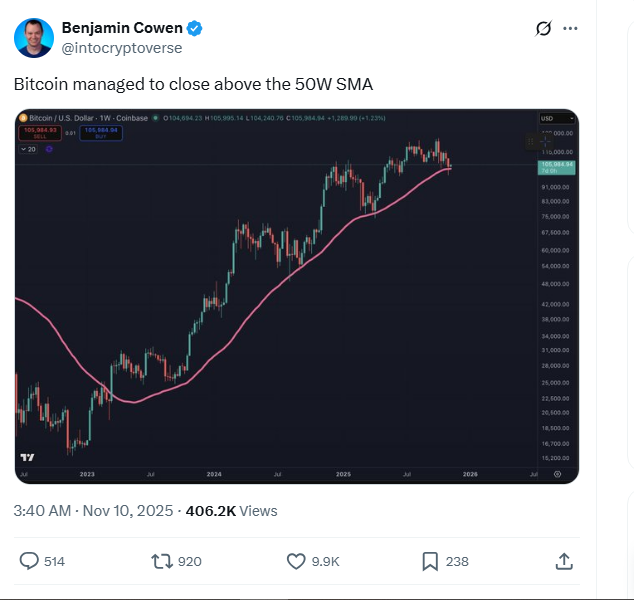Click the Grok icon beside the more menu
The image size is (634, 600).
[x=544, y=29]
